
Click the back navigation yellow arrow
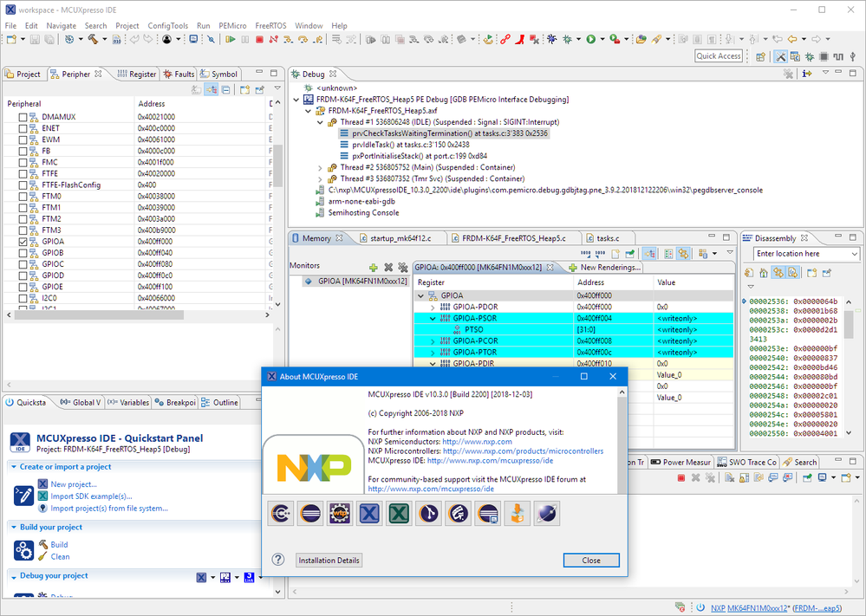pyautogui.click(x=792, y=39)
